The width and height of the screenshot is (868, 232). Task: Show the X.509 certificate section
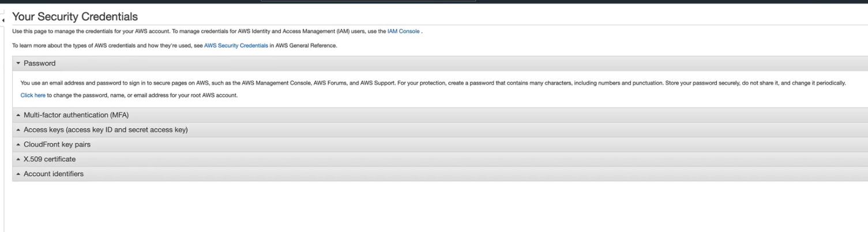tap(50, 159)
